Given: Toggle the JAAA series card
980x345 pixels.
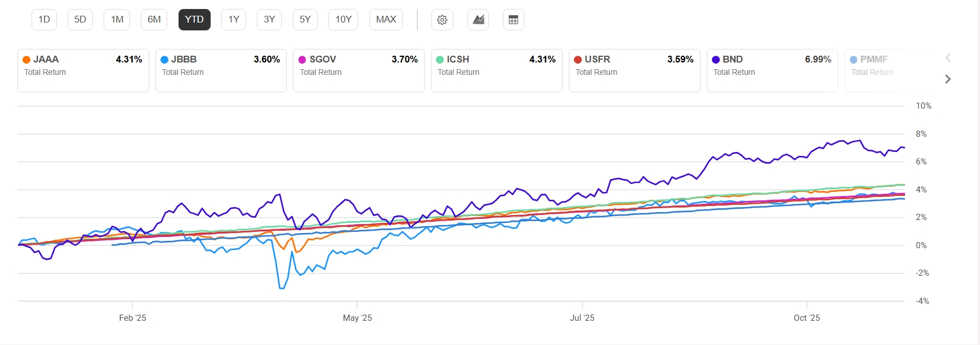Looking at the screenshot, I should pos(83,70).
